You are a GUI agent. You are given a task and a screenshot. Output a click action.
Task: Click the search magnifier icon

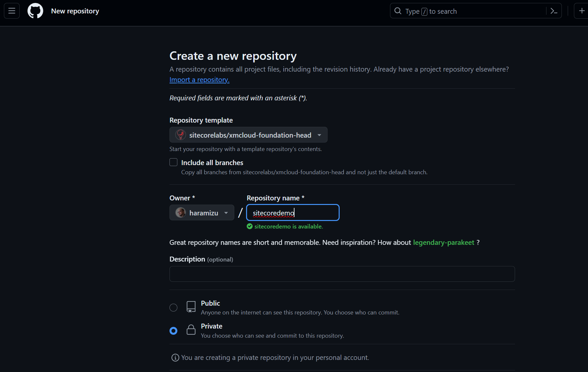click(398, 11)
